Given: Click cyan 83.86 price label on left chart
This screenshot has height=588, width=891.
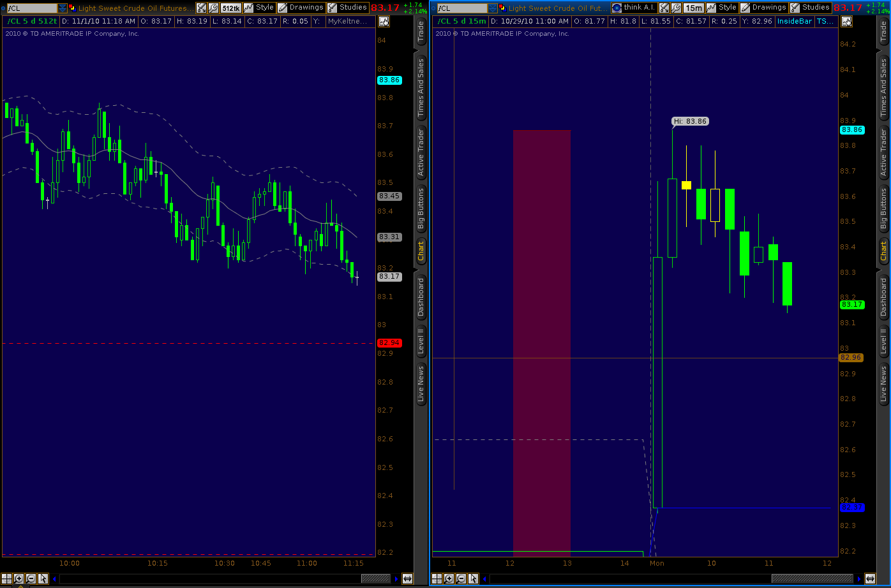Looking at the screenshot, I should point(389,80).
